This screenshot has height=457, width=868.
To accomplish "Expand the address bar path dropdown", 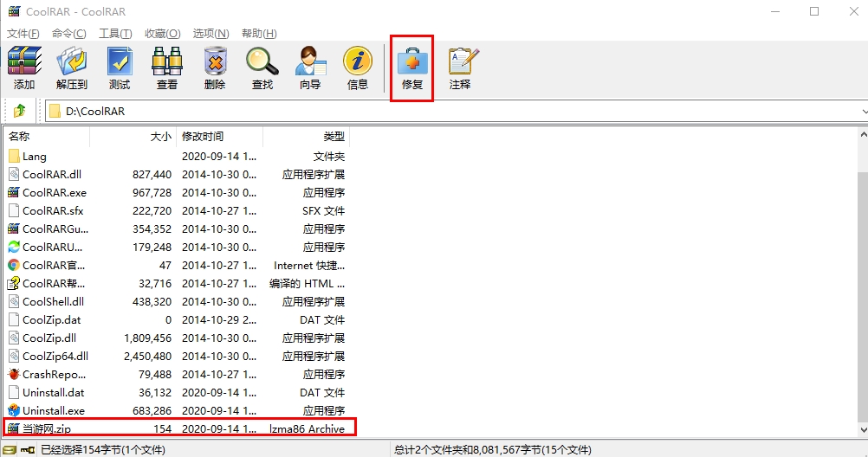I will [x=864, y=111].
